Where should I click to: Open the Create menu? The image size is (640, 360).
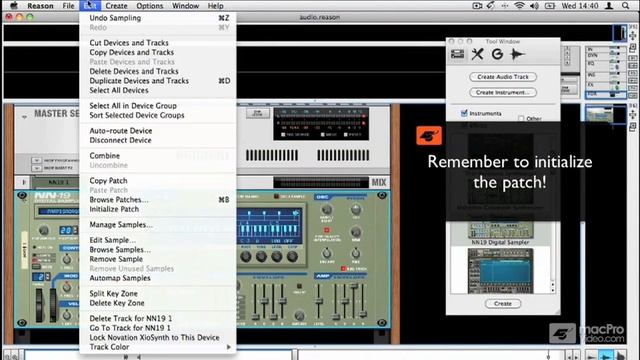tap(116, 6)
